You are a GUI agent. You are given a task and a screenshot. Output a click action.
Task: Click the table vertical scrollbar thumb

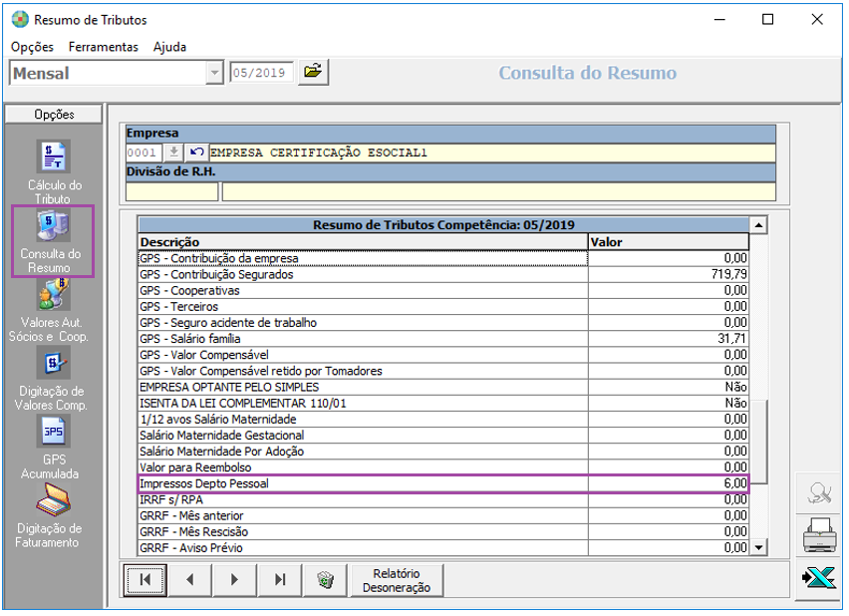[x=758, y=442]
